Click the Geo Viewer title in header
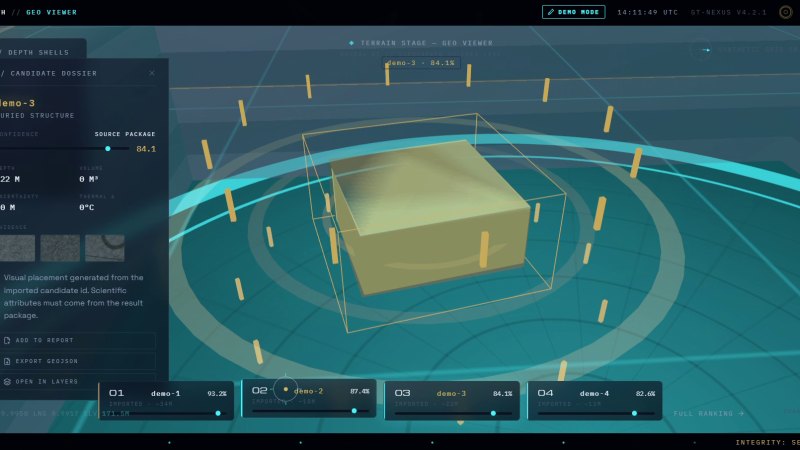 pos(52,12)
